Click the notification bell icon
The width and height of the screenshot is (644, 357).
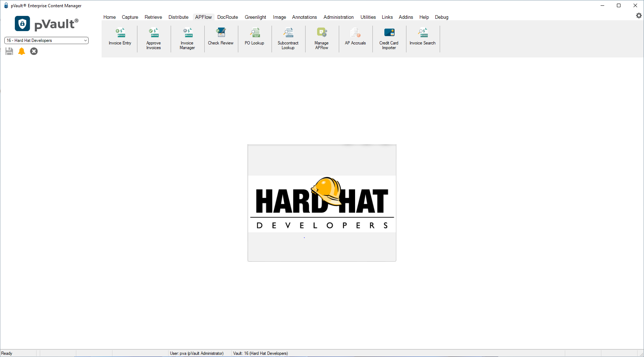[22, 51]
